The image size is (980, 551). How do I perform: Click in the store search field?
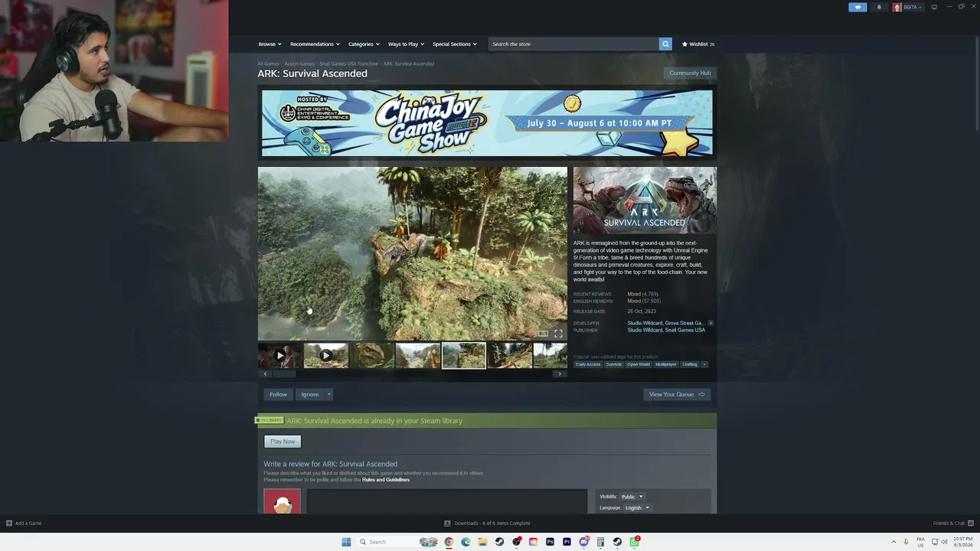(573, 44)
